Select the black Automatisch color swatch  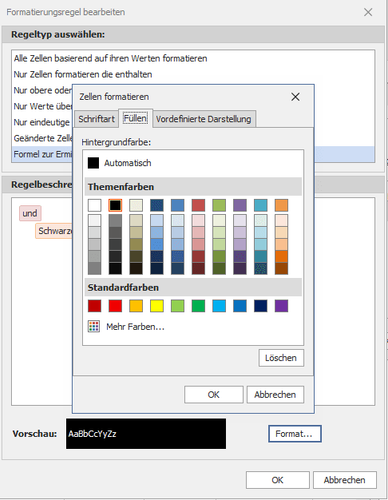point(93,163)
